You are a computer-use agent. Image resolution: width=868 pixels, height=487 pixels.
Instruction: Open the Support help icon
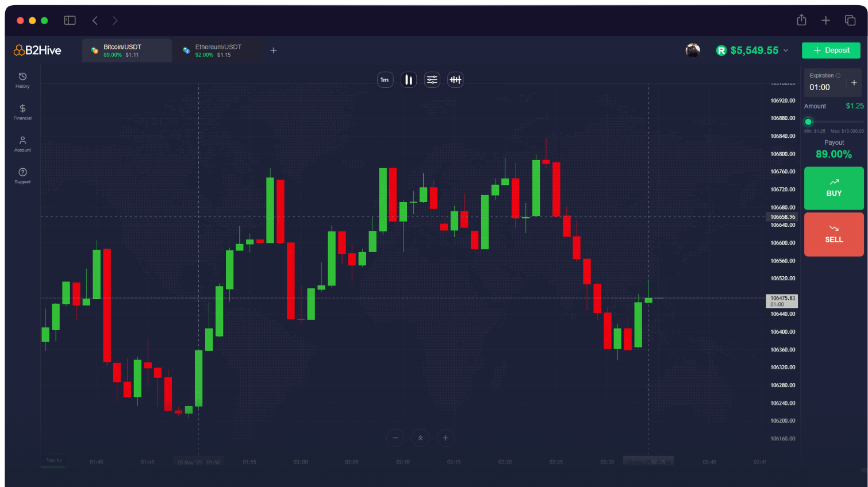click(x=22, y=176)
